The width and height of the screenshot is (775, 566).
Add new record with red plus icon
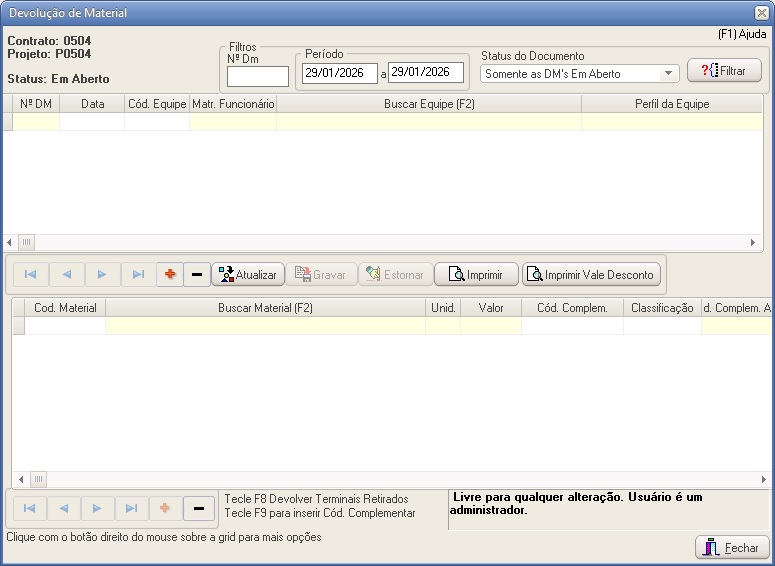pyautogui.click(x=170, y=275)
